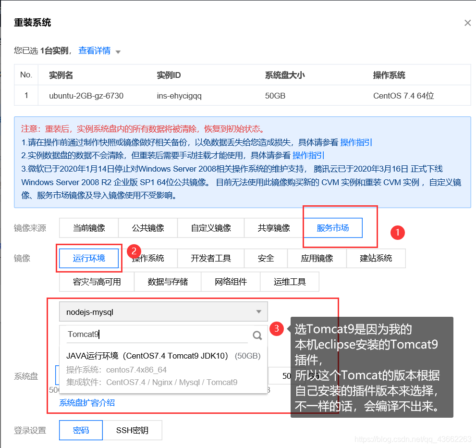The image size is (476, 448).
Task: Choose 操作系统 image category
Action: 148,259
